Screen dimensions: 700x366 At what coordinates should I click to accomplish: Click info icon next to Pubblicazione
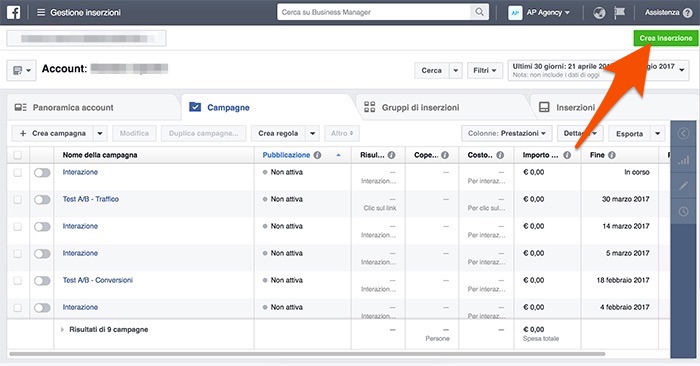click(317, 155)
